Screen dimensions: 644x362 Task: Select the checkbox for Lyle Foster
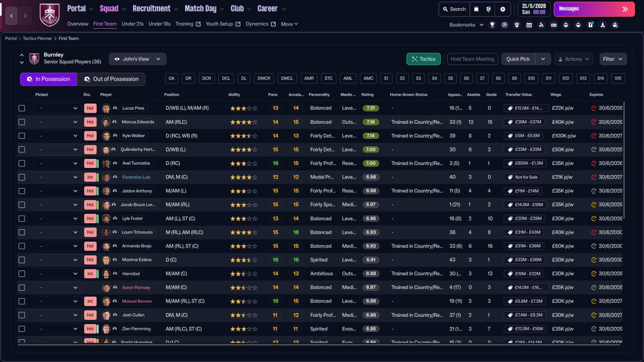point(22,219)
